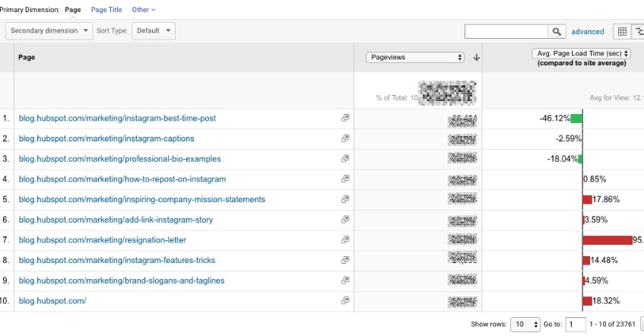Open instagram-best-time-post page link
Image resolution: width=644 pixels, height=336 pixels.
117,119
